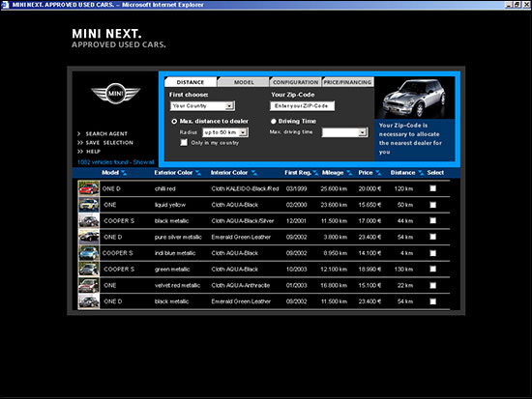Click 1002 vehicles found - Show all
532x399 pixels.
(x=116, y=162)
